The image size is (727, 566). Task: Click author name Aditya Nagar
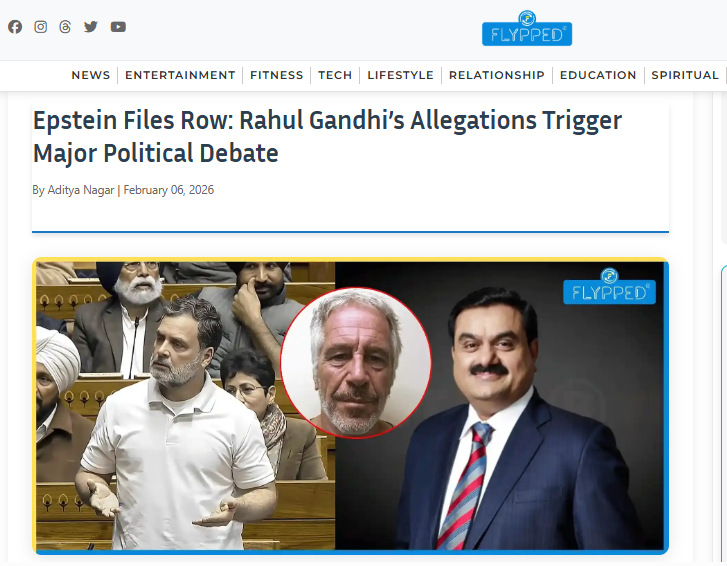point(81,190)
